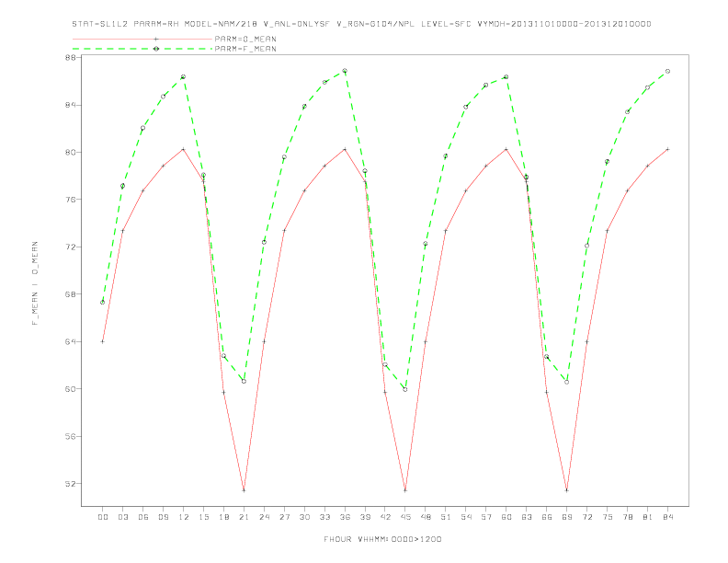The width and height of the screenshot is (728, 563).
Task: Click the 88 label on the y-axis
Action: [71, 58]
